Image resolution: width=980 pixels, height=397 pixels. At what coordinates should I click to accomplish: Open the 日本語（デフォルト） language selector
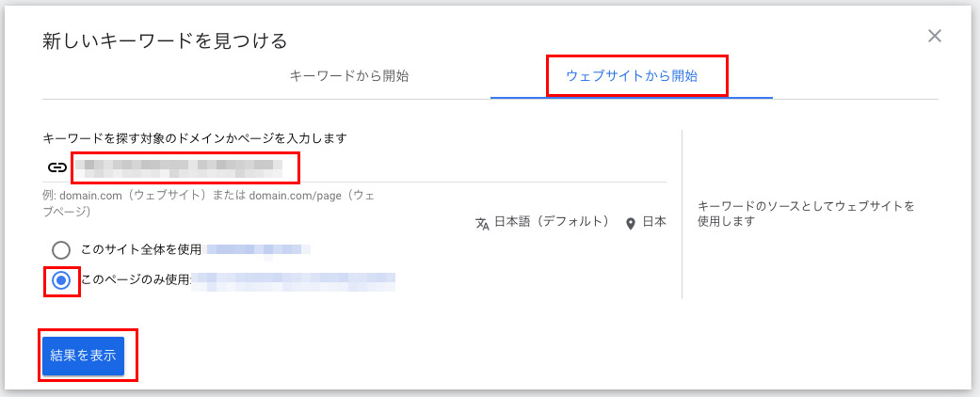tap(552, 222)
